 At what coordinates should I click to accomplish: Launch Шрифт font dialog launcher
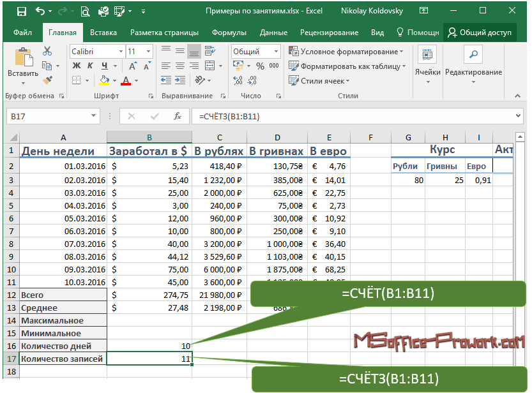151,96
